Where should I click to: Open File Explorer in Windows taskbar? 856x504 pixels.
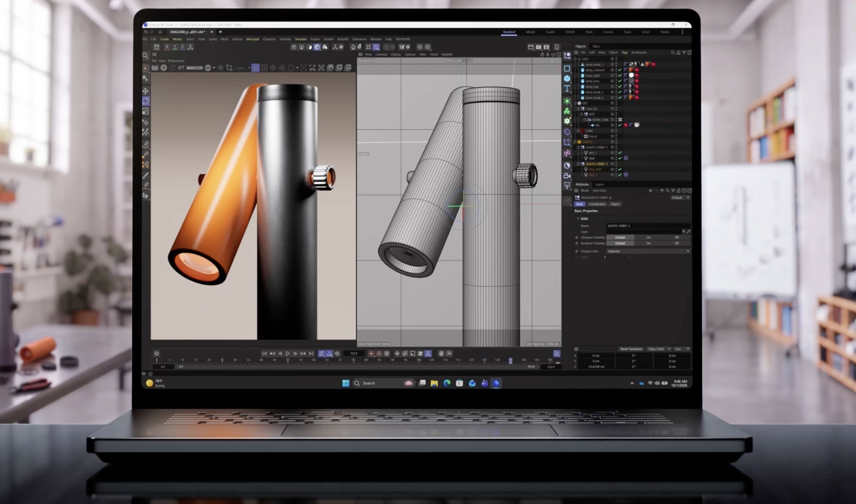(x=434, y=383)
